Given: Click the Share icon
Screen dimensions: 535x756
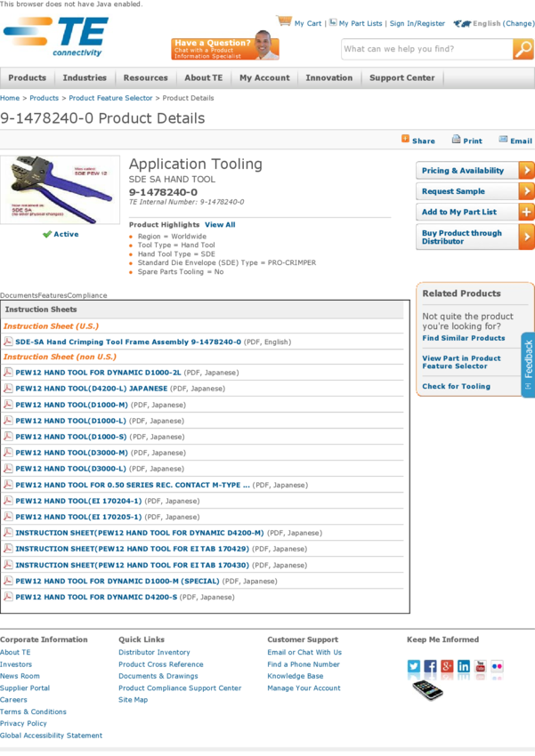Looking at the screenshot, I should [406, 139].
